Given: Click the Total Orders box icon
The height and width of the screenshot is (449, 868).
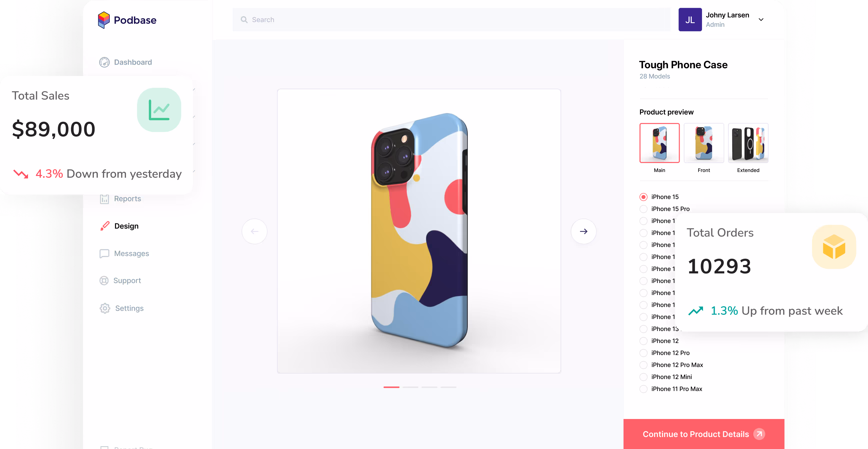Looking at the screenshot, I should click(x=834, y=246).
